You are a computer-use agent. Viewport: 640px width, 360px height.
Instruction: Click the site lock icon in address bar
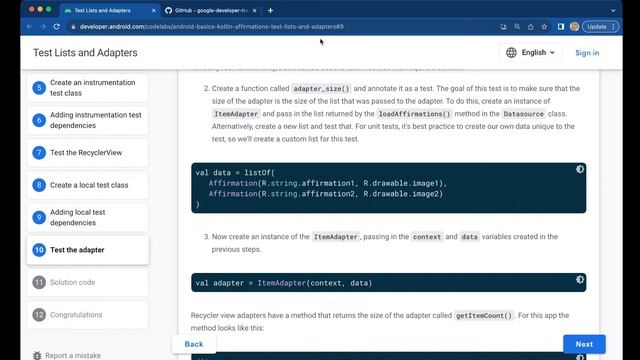(x=73, y=27)
